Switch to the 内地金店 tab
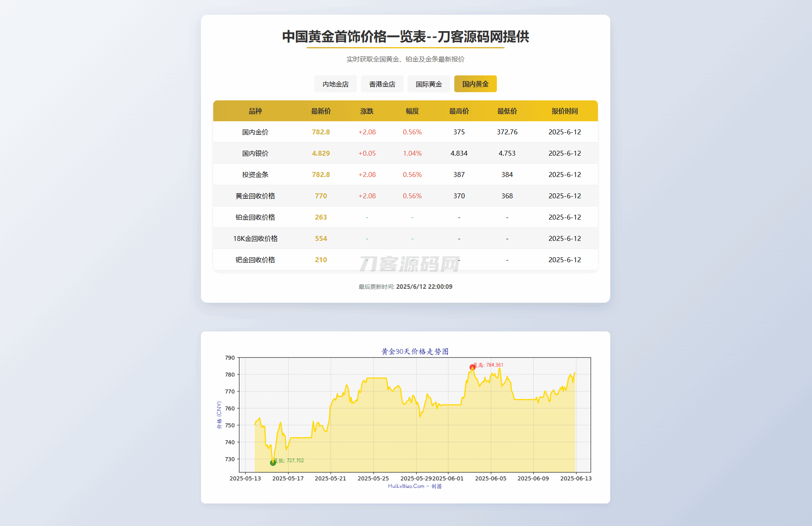The image size is (812, 526). click(335, 84)
